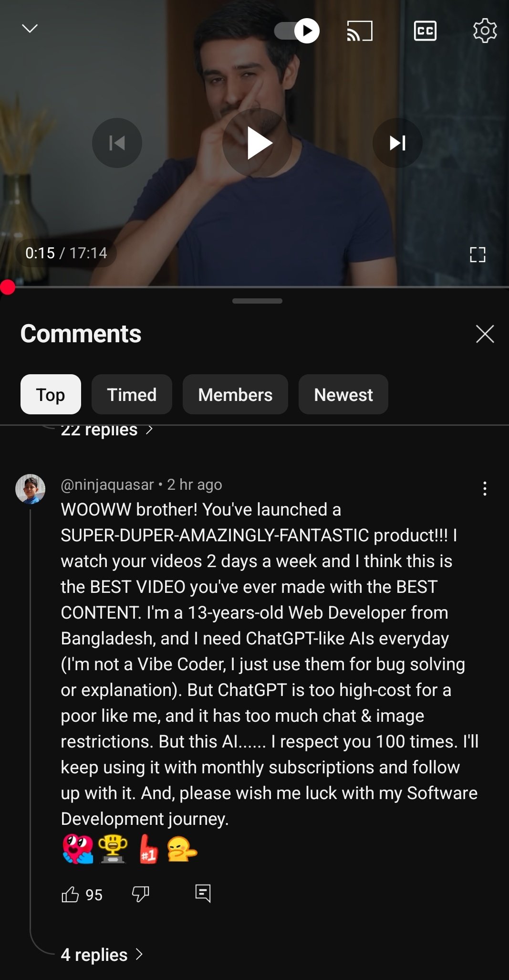
Task: Play the video
Action: [x=258, y=143]
